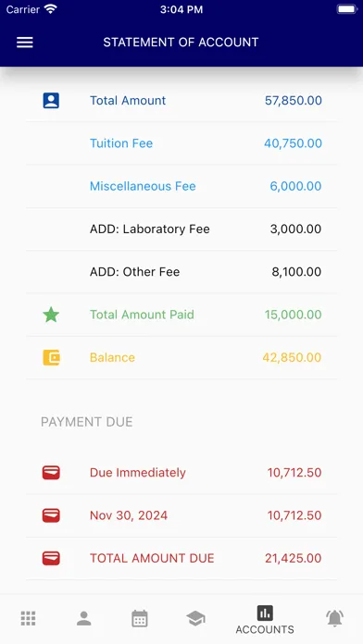Screen dimensions: 363x644
Task: Open the graduation cap grades tab
Action: (x=195, y=618)
